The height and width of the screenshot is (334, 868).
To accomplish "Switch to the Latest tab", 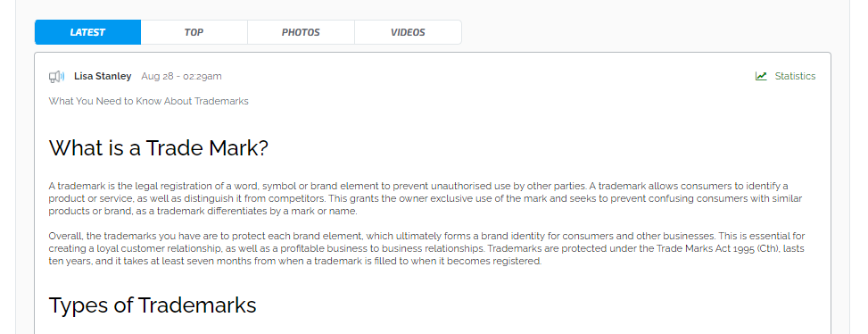I will tap(87, 32).
